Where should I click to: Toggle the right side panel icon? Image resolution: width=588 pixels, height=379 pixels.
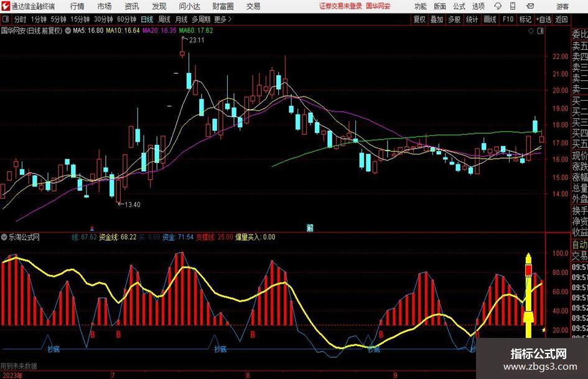point(540,31)
